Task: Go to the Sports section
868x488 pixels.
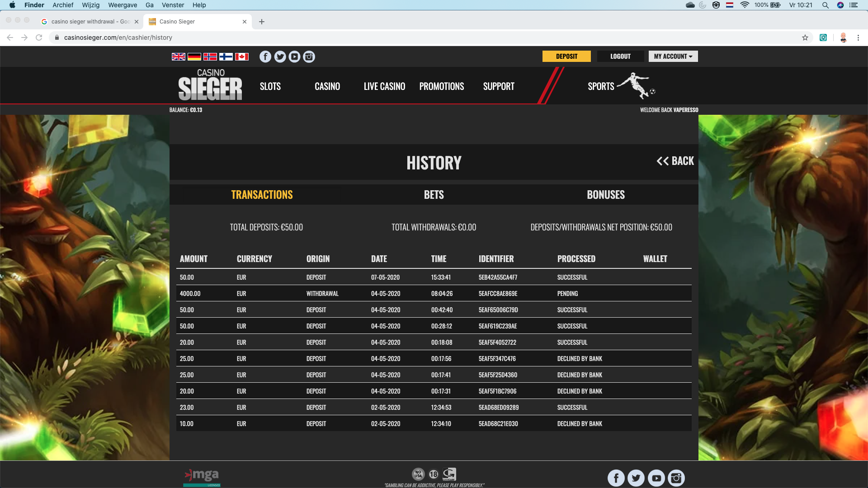Action: (x=601, y=86)
